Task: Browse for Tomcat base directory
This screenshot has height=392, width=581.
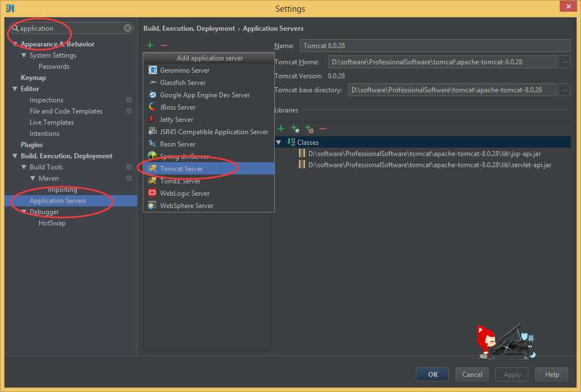Action: 564,90
